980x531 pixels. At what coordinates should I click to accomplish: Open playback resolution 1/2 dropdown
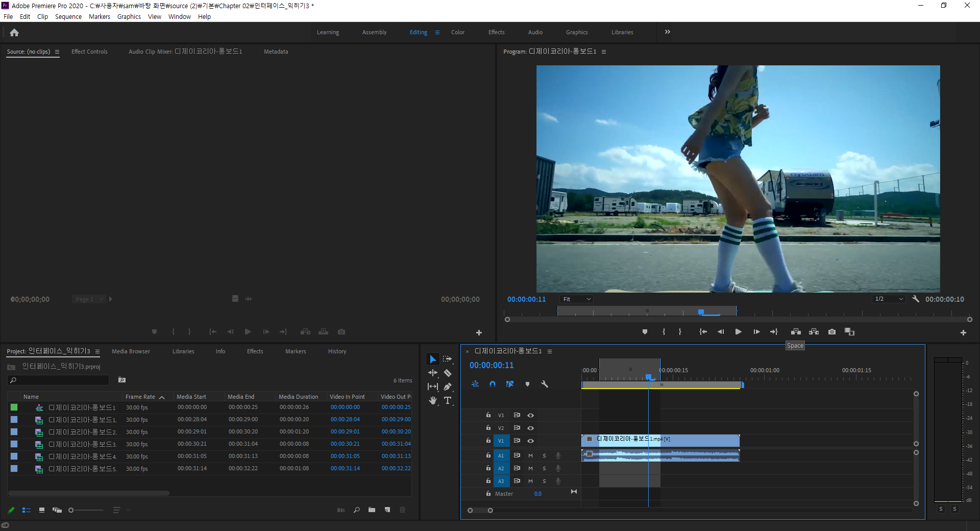tap(889, 299)
